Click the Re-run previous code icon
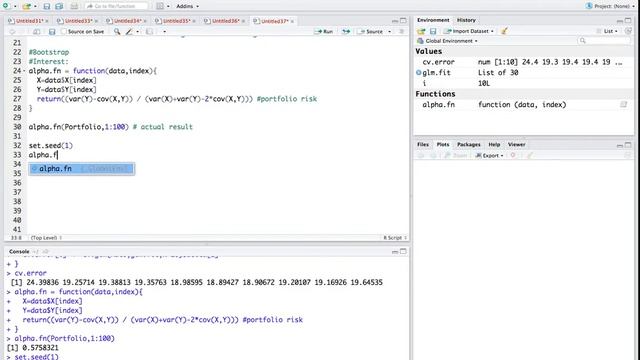 (346, 31)
